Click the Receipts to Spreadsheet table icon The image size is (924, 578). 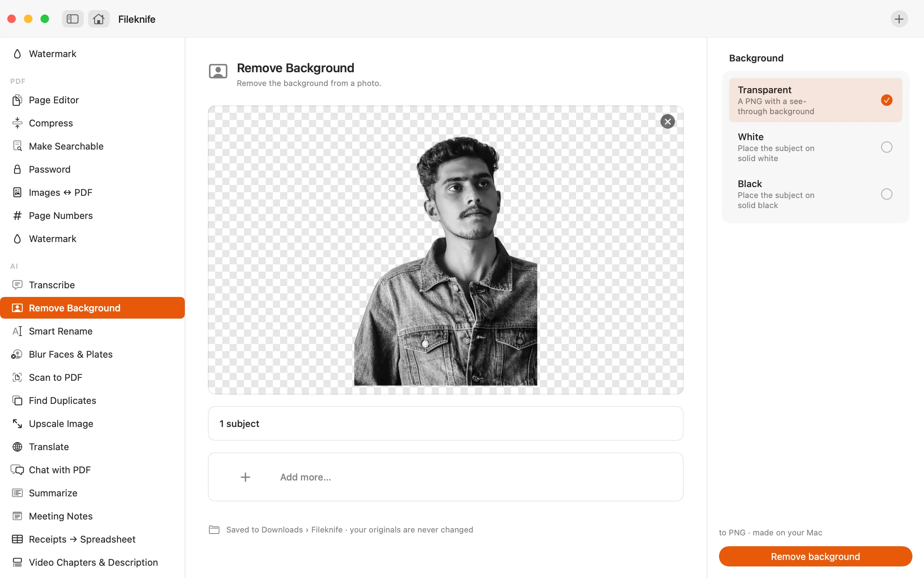17,539
